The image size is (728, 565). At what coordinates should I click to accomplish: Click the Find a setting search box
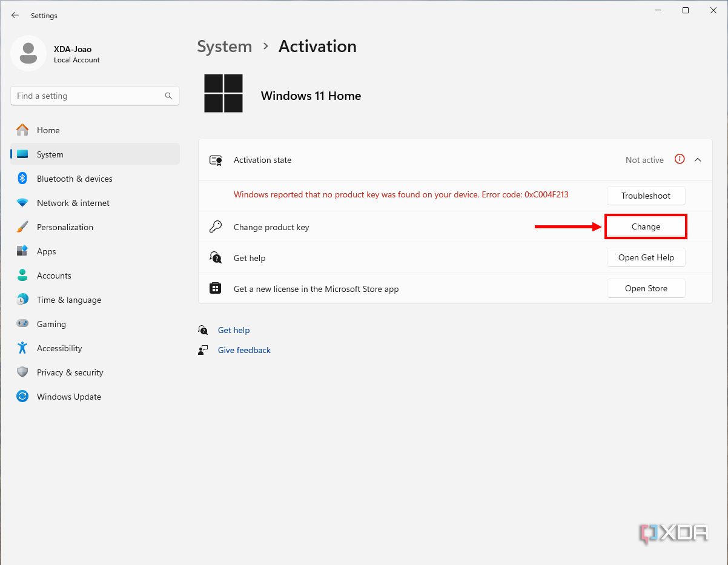(x=88, y=96)
